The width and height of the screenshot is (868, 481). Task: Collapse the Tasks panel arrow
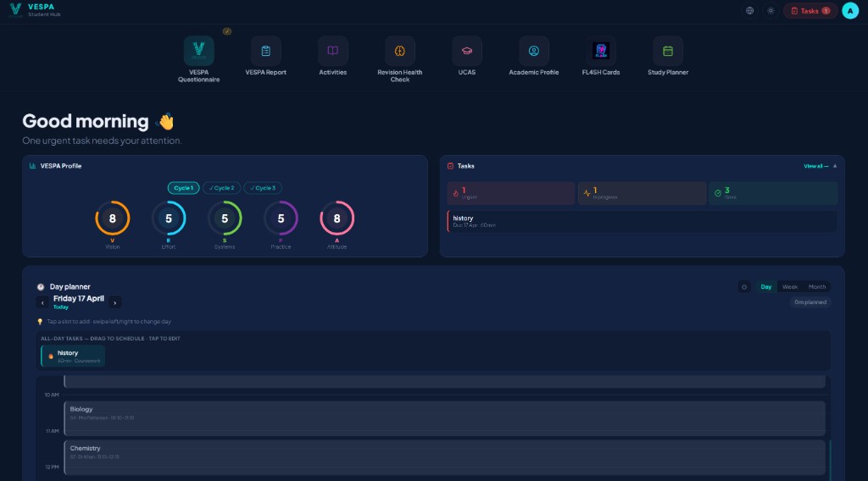click(835, 166)
